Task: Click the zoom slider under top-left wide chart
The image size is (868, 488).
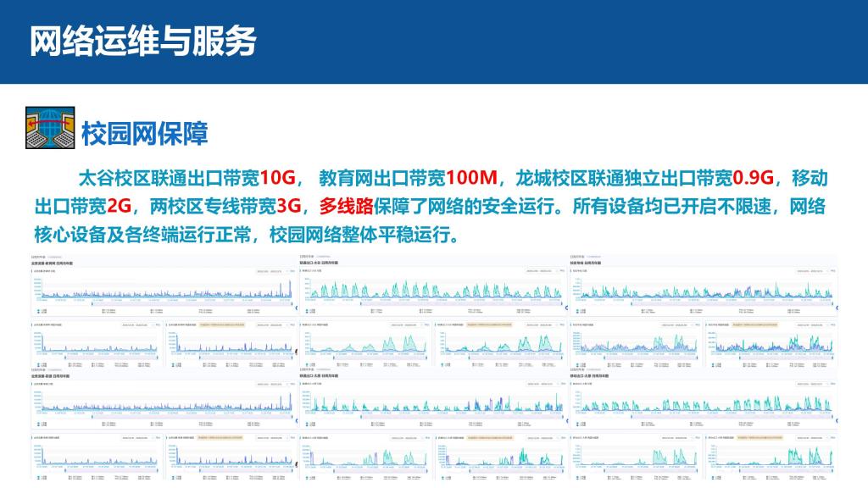Action: 161,302
